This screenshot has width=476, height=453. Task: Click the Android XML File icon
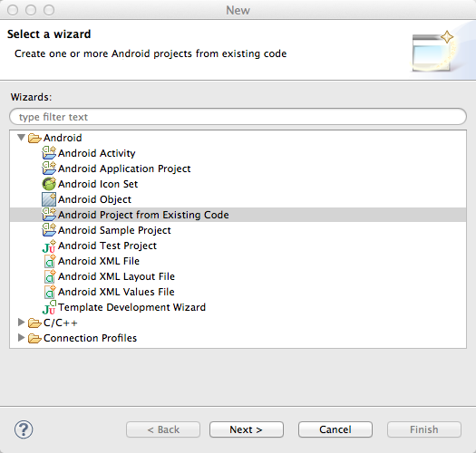(50, 261)
